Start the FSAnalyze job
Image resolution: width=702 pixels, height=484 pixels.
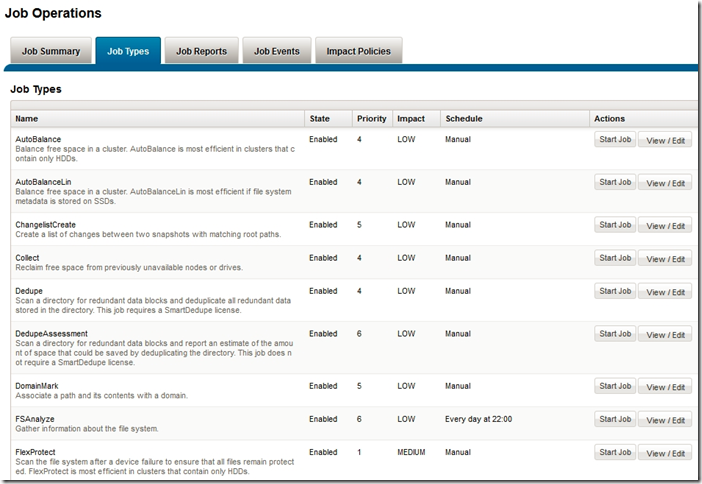point(615,419)
